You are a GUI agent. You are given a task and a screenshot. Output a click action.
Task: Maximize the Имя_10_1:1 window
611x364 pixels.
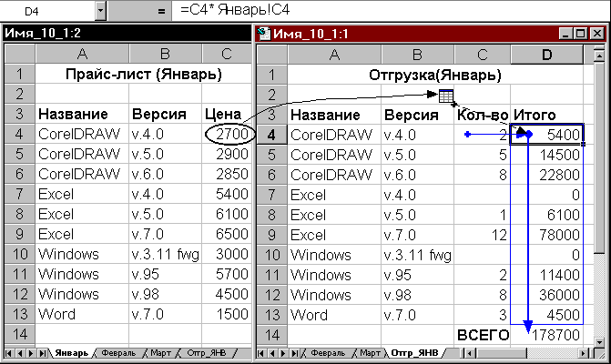[x=581, y=34]
